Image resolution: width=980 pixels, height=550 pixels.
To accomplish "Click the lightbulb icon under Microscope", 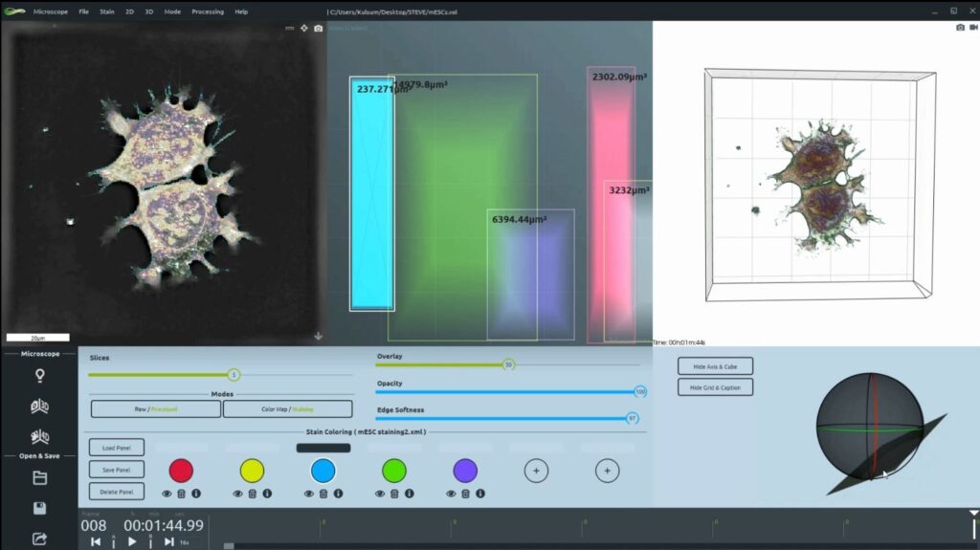I will click(39, 375).
